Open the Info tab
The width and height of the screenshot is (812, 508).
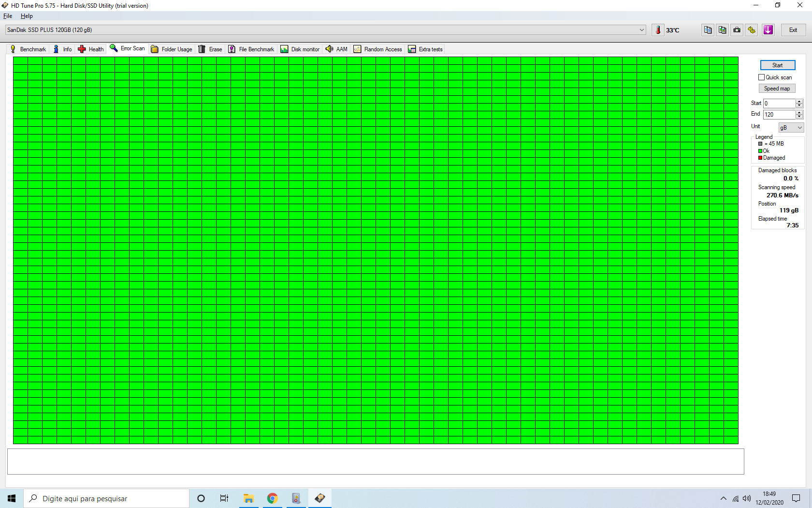63,49
